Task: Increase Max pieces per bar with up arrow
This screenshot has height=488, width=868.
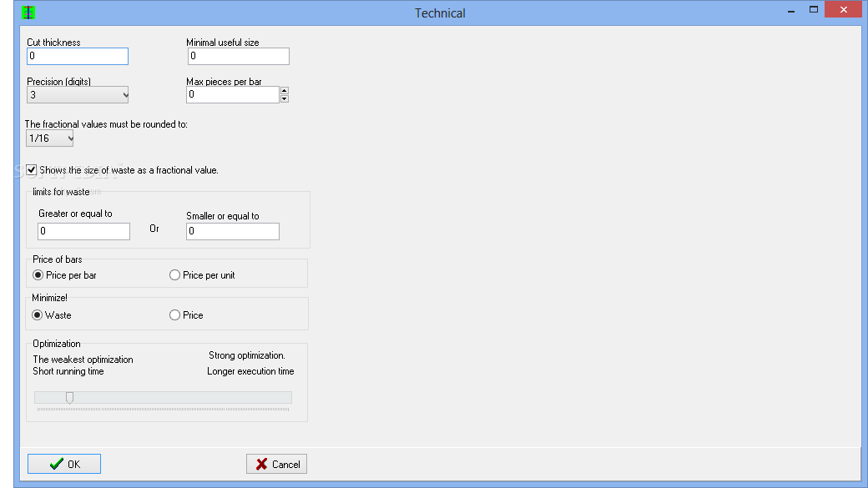Action: pos(285,91)
